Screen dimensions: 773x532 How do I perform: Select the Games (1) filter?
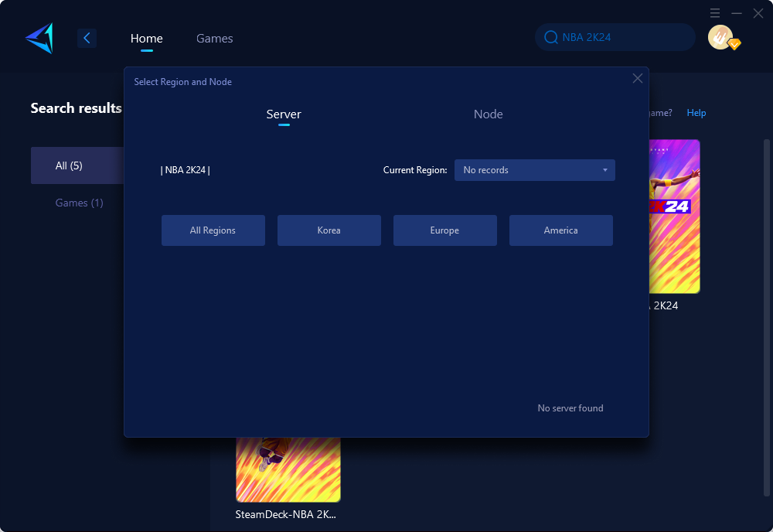79,203
